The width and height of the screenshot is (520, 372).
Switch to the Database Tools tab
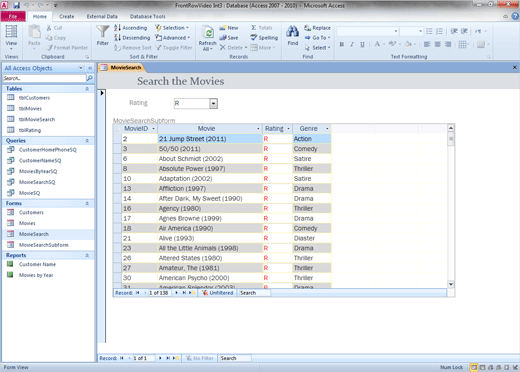[x=147, y=16]
